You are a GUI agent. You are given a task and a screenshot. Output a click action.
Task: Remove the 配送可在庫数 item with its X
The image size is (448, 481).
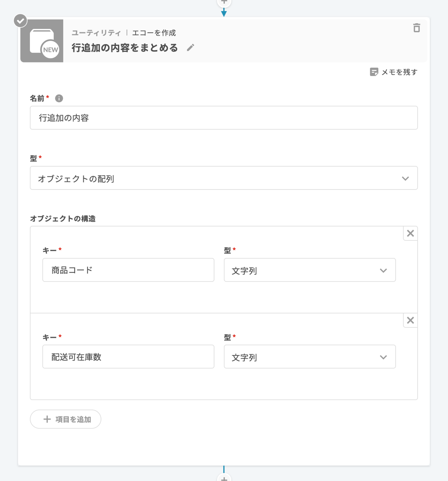[x=410, y=320]
